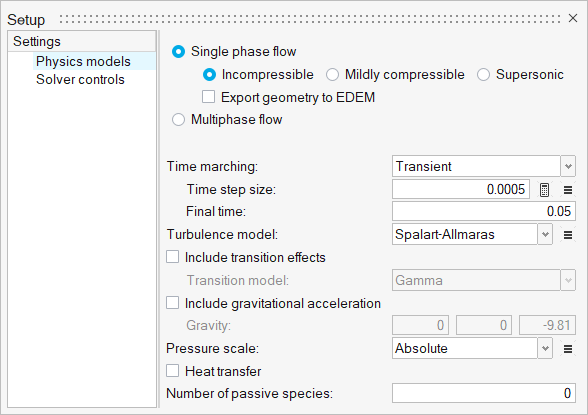The height and width of the screenshot is (415, 588).
Task: Open the menu icon beside Pressure scale
Action: (568, 349)
